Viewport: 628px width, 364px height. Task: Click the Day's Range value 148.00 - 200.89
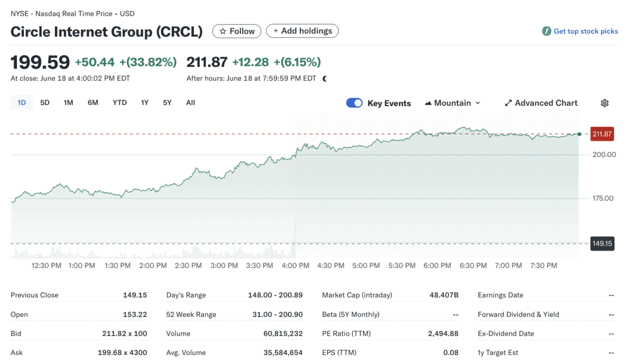coord(275,295)
